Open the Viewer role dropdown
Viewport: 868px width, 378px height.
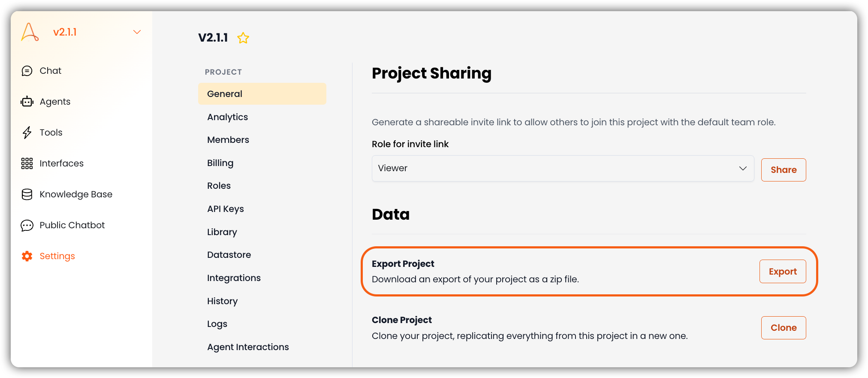tap(563, 168)
